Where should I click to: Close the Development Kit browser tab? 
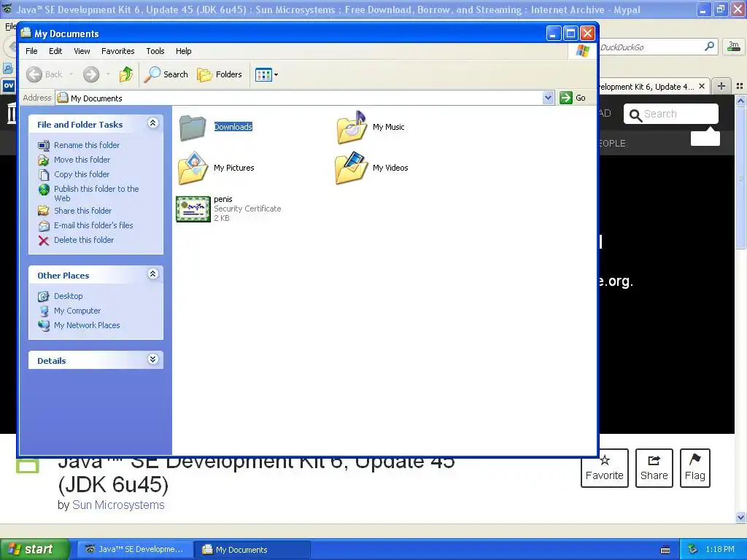(701, 86)
